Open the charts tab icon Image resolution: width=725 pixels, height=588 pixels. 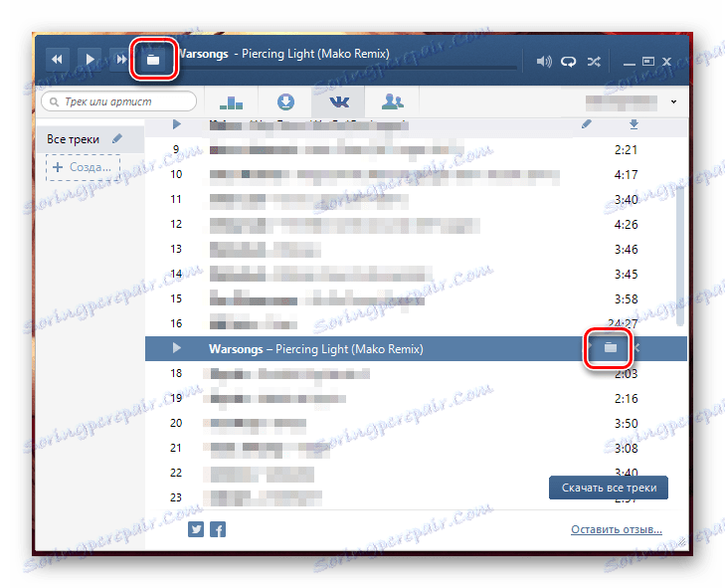coord(231,101)
